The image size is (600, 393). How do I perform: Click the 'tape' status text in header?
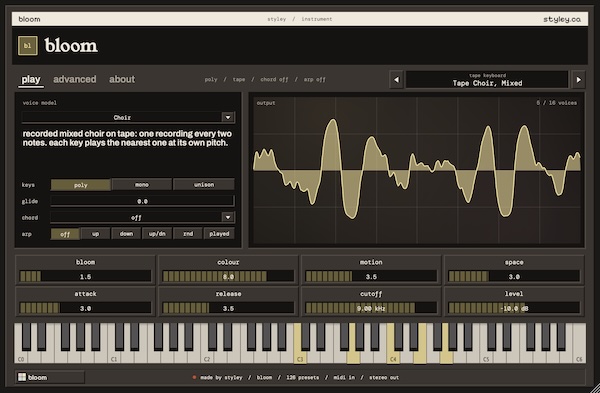(x=239, y=80)
